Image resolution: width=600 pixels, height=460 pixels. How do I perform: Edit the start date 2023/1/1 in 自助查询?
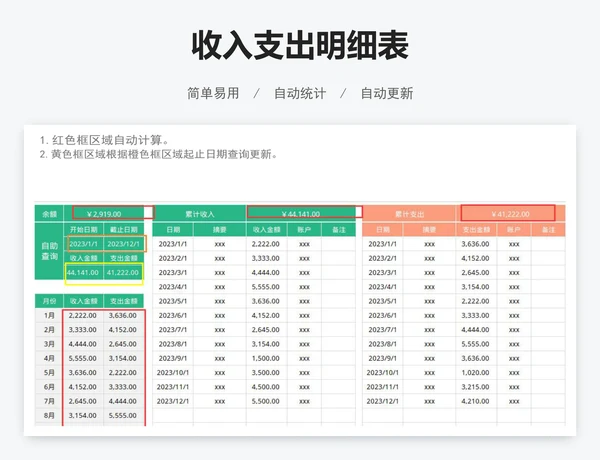(x=83, y=244)
